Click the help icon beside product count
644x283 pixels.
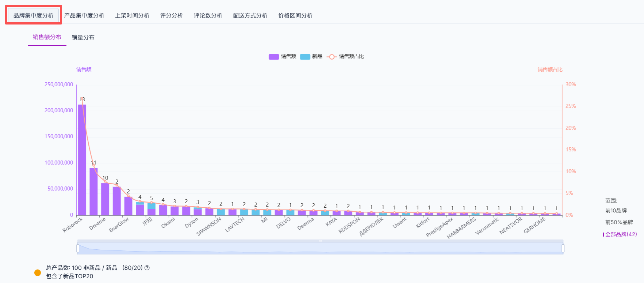point(147,268)
